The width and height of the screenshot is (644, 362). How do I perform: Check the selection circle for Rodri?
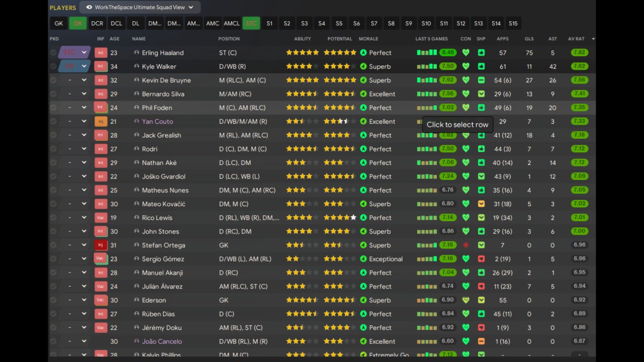[x=53, y=149]
